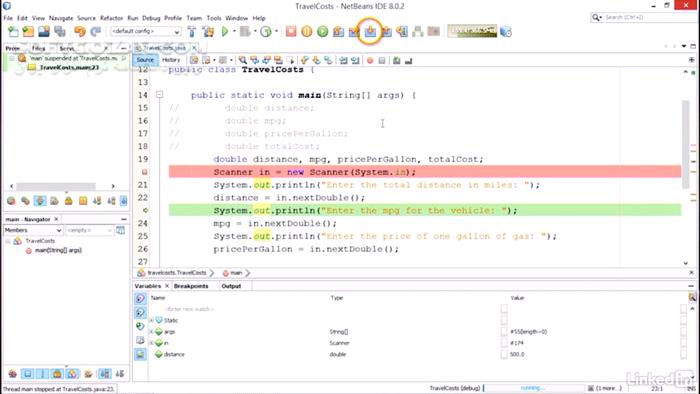Collapse the main method code fold
This screenshot has width=700, height=394.
[159, 95]
